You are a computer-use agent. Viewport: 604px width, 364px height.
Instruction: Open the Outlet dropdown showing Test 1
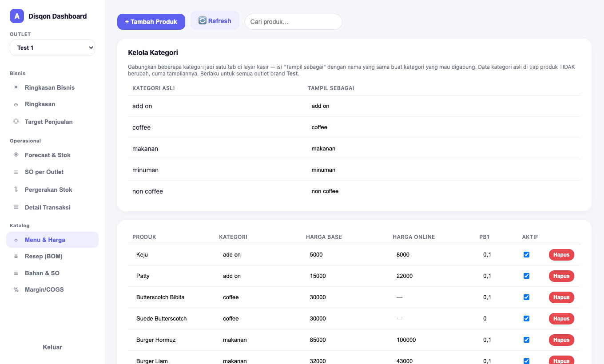point(52,47)
